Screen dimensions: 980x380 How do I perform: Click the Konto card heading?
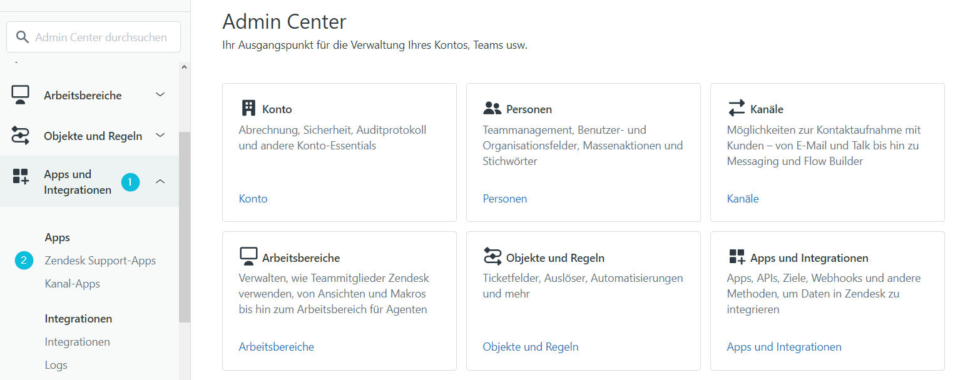click(277, 109)
